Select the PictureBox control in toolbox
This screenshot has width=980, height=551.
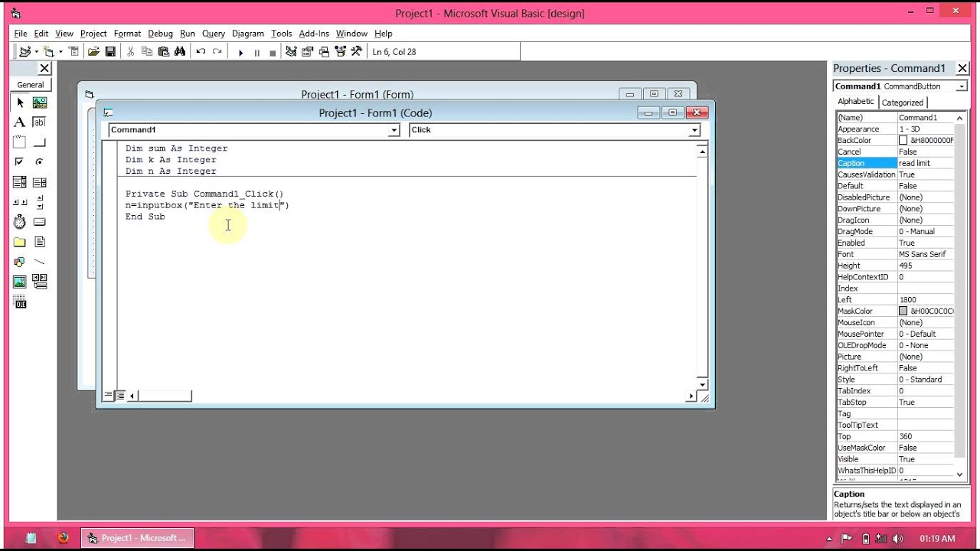[x=40, y=103]
